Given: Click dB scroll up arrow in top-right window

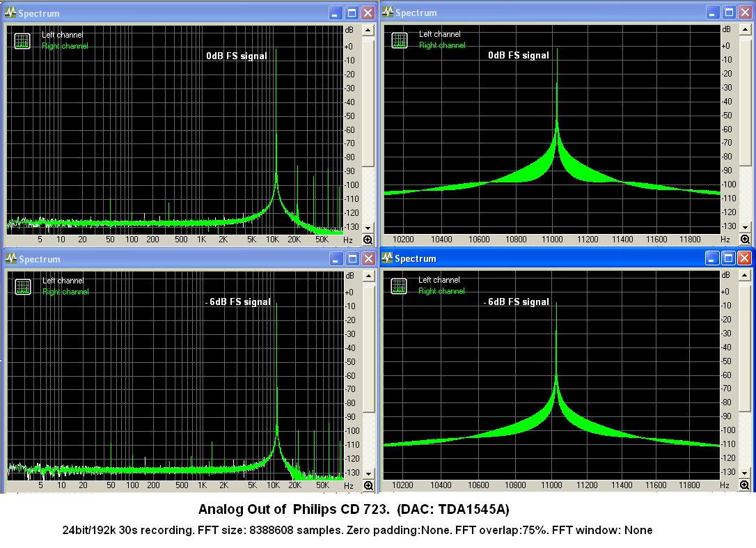Looking at the screenshot, I should tap(746, 30).
